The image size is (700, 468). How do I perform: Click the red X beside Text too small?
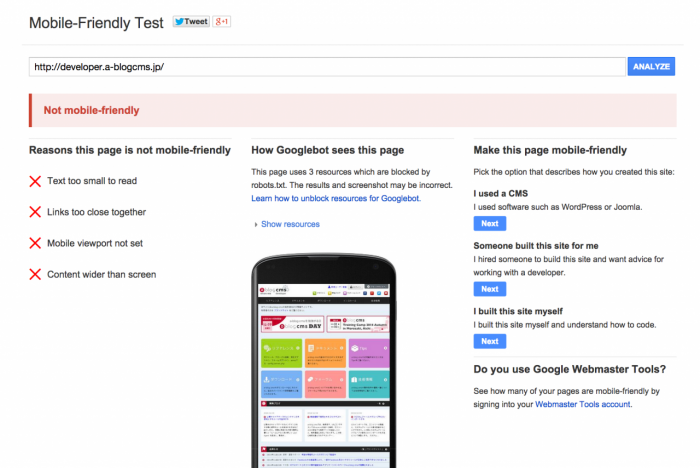(x=35, y=181)
